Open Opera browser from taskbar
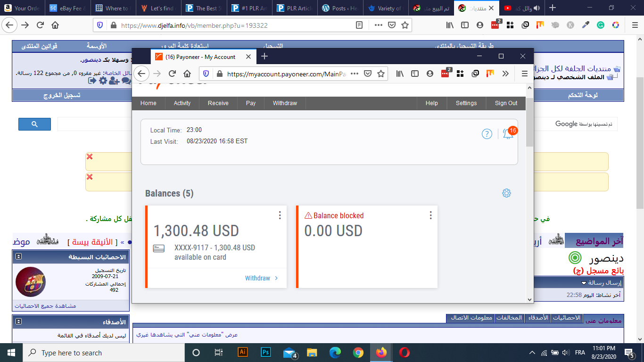The height and width of the screenshot is (362, 644). click(404, 352)
